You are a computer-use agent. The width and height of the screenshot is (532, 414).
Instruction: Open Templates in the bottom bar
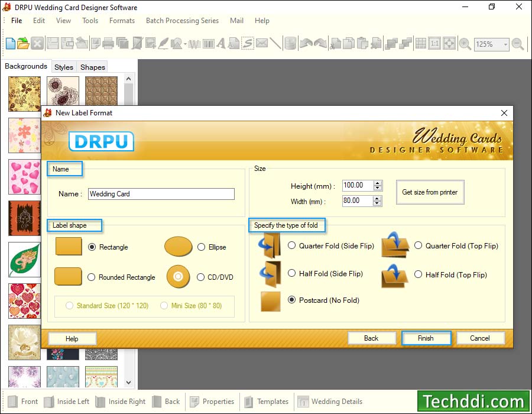click(267, 402)
